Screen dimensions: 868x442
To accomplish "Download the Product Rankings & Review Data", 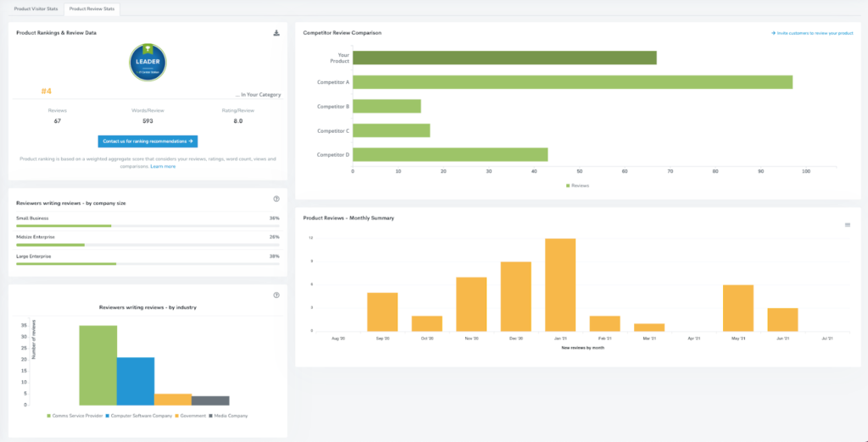I will [276, 33].
